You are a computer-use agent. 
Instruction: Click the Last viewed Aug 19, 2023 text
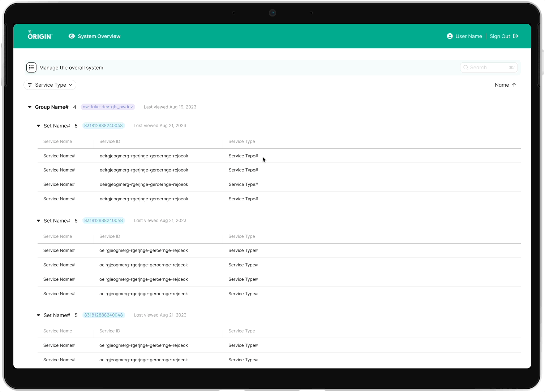(170, 107)
